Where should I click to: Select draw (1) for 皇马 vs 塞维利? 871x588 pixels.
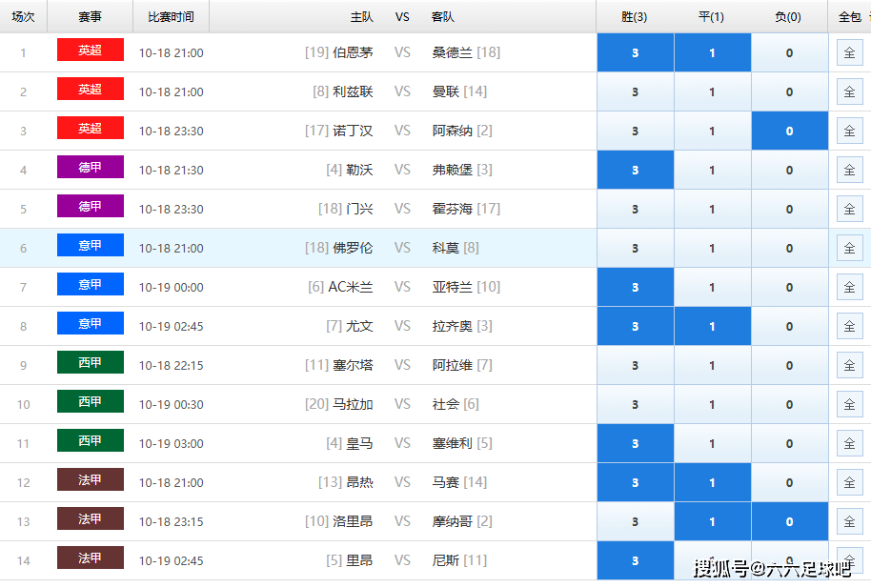[713, 443]
